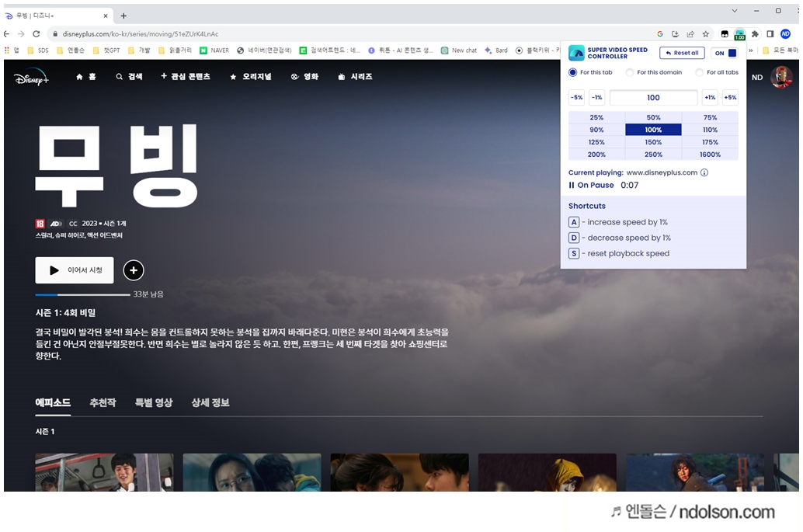Select the For this domain option

654,72
